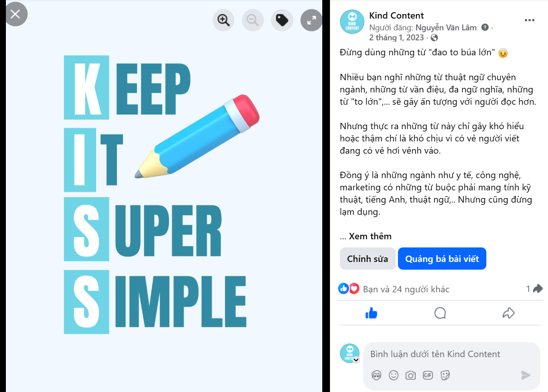This screenshot has width=548, height=392.
Task: Click the Chỉnh sửa button
Action: [x=368, y=259]
